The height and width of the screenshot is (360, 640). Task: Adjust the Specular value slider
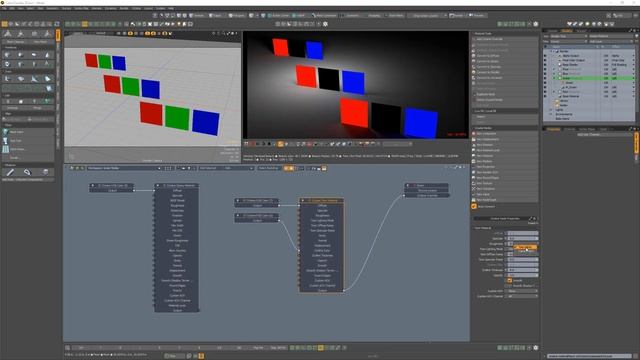[x=522, y=238]
